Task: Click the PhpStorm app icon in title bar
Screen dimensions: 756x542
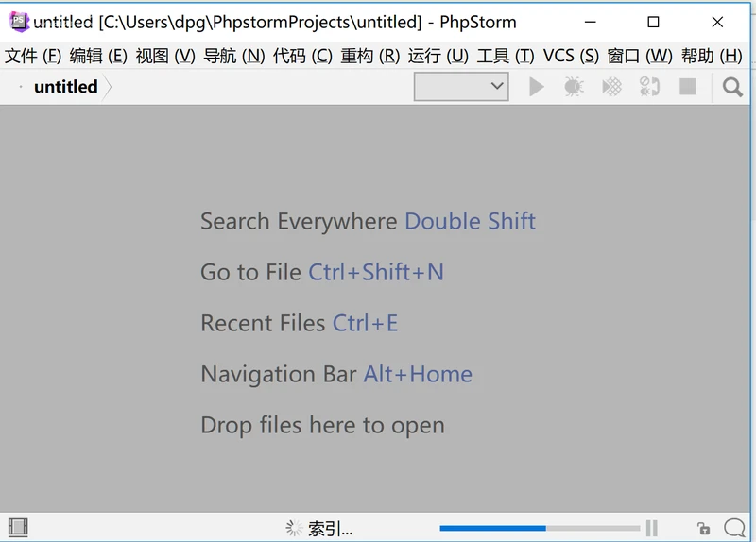Action: click(19, 22)
